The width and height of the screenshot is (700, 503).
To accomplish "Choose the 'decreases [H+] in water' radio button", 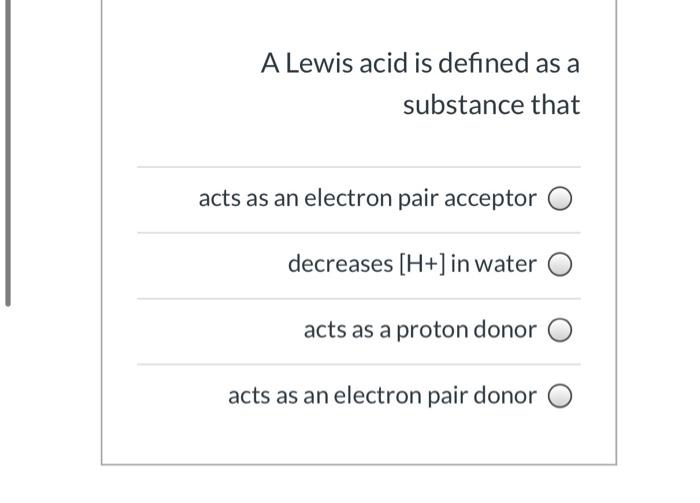I will [x=560, y=264].
